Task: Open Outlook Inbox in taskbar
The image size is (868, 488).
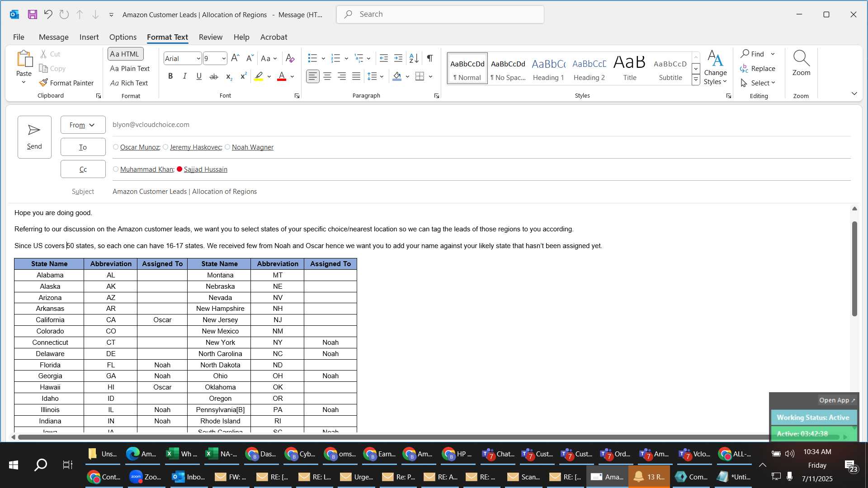Action: click(189, 477)
